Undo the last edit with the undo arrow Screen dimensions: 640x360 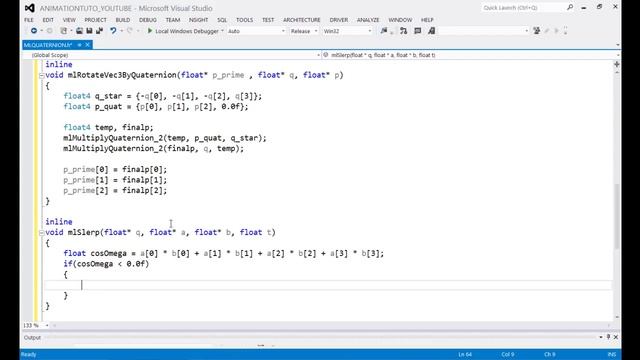tap(113, 31)
